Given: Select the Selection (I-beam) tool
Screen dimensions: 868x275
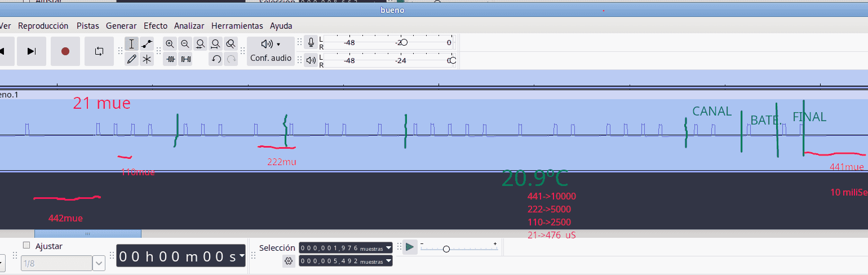Looking at the screenshot, I should point(131,44).
